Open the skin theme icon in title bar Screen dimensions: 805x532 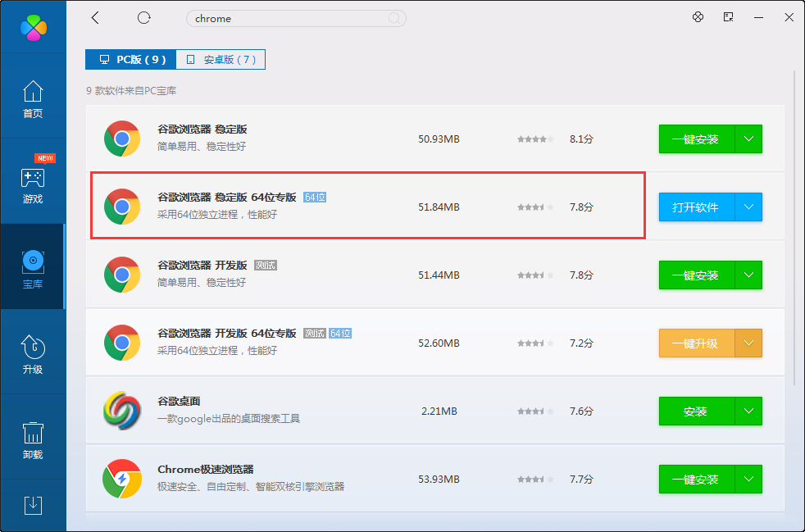(x=698, y=17)
